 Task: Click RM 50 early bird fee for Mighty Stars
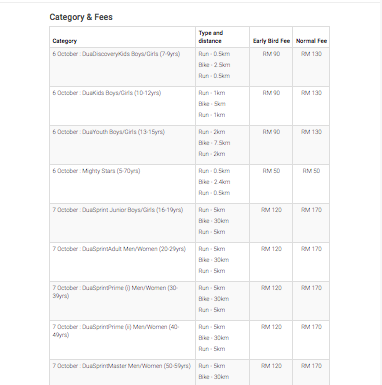point(271,171)
